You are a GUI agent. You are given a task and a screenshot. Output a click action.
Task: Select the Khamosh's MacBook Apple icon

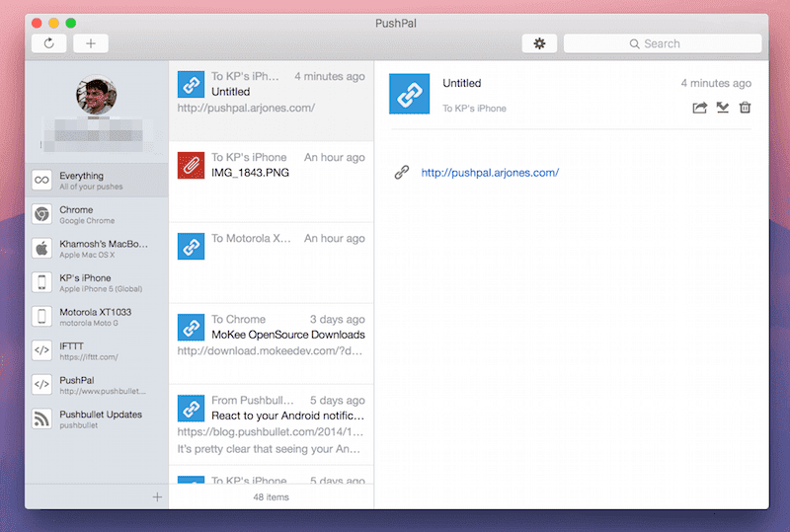pyautogui.click(x=41, y=249)
